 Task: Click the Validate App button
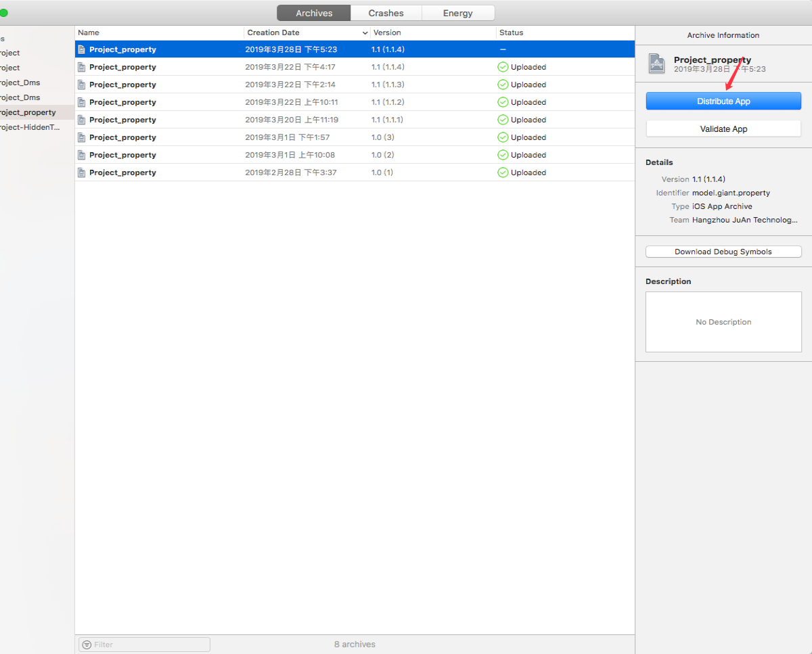coord(723,129)
